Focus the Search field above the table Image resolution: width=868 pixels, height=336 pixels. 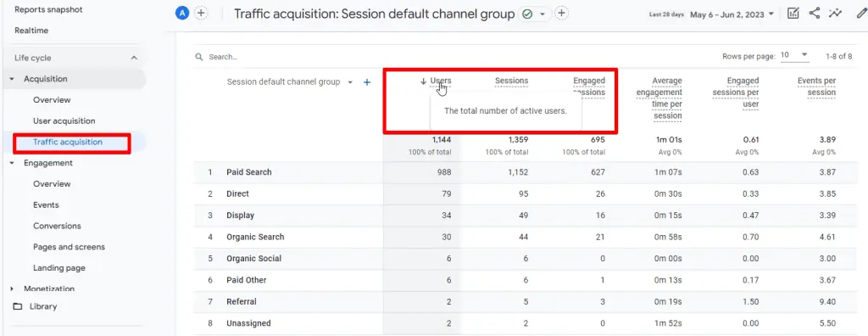coord(223,57)
